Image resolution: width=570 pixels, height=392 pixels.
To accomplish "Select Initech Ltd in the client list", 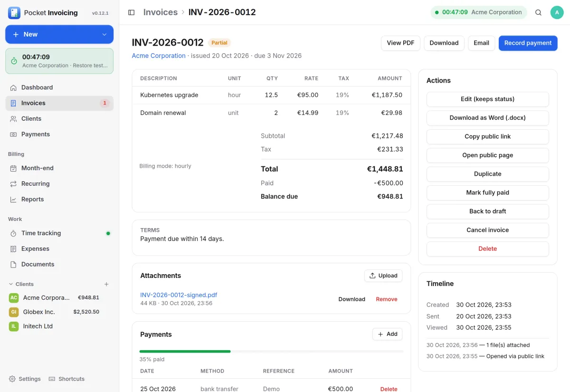I will tap(59, 326).
